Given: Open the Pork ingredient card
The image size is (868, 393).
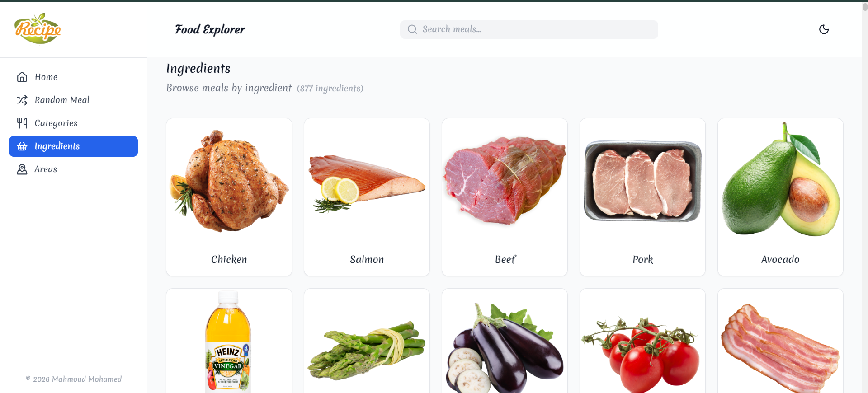Looking at the screenshot, I should [642, 197].
